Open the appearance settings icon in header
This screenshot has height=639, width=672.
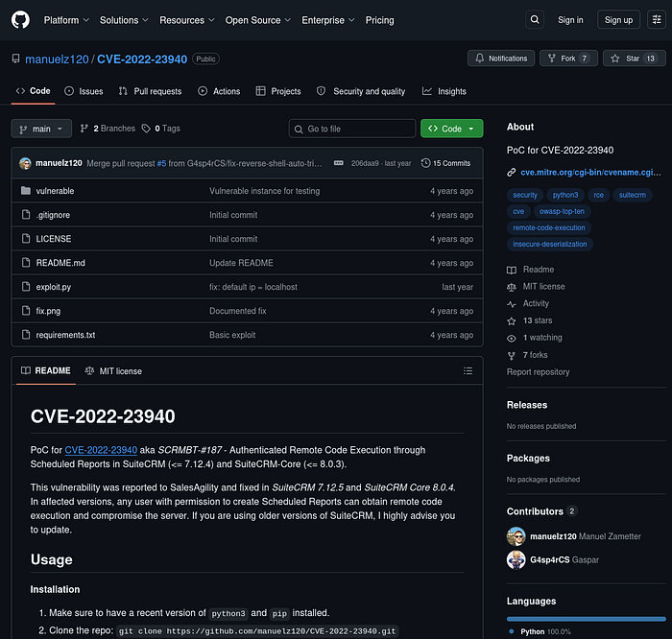coord(656,20)
